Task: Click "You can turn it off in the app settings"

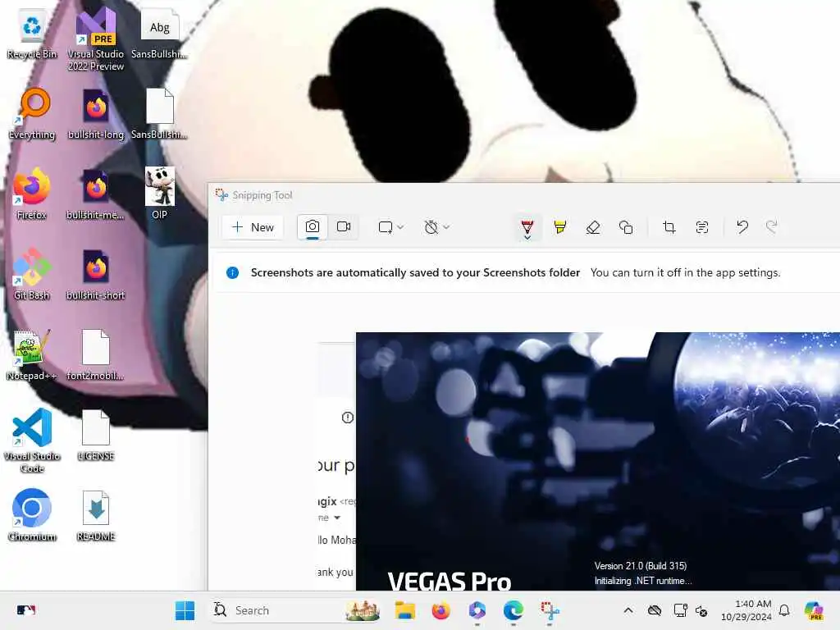Action: [x=685, y=272]
